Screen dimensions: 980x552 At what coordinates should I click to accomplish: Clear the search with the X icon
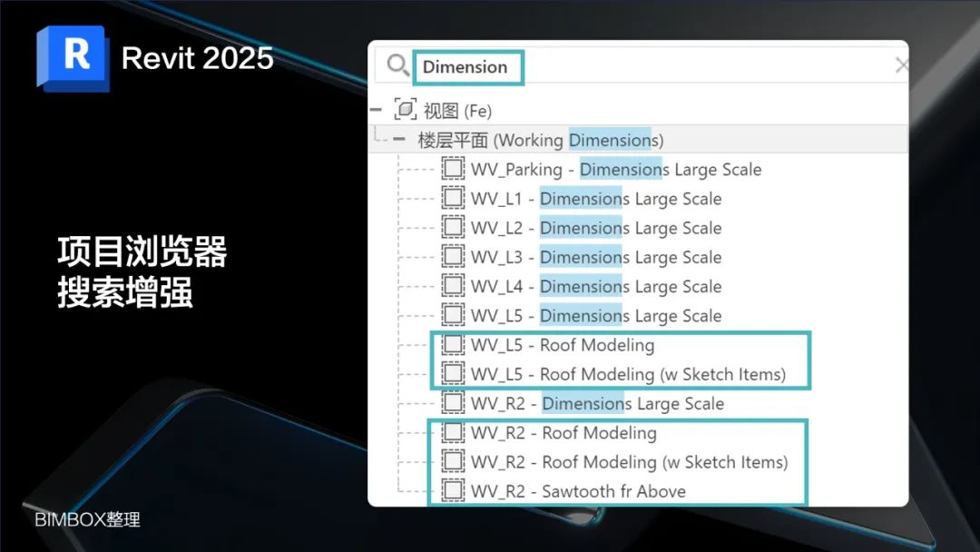tap(901, 64)
